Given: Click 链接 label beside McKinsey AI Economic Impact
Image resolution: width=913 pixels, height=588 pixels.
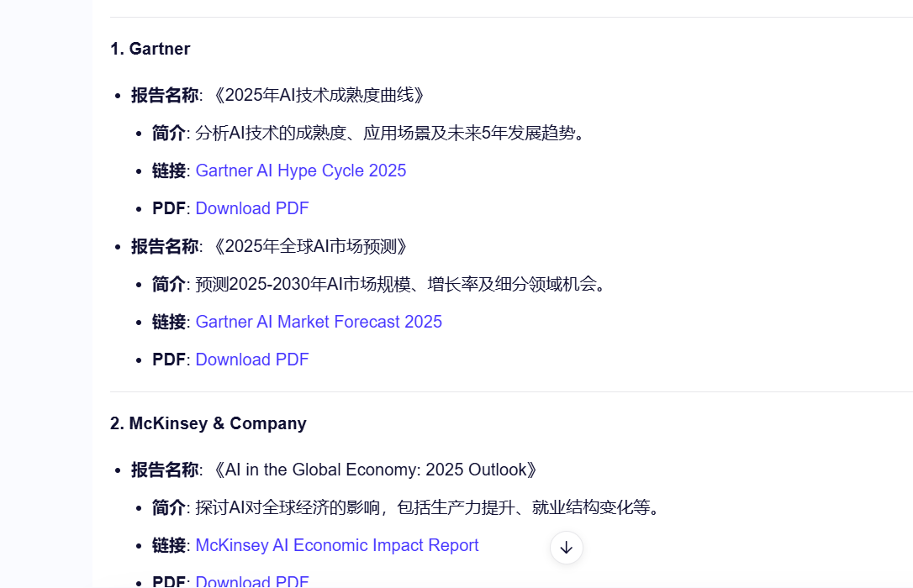Looking at the screenshot, I should (x=168, y=545).
